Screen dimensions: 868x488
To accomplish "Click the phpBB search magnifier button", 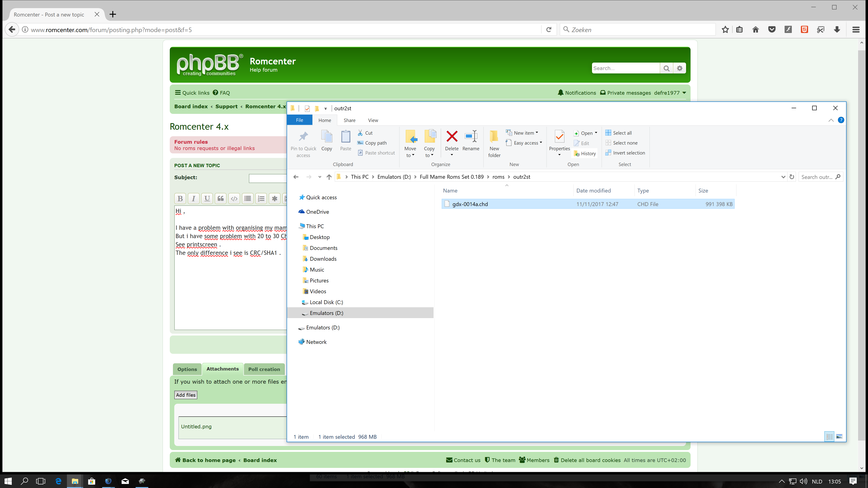I will [x=666, y=68].
